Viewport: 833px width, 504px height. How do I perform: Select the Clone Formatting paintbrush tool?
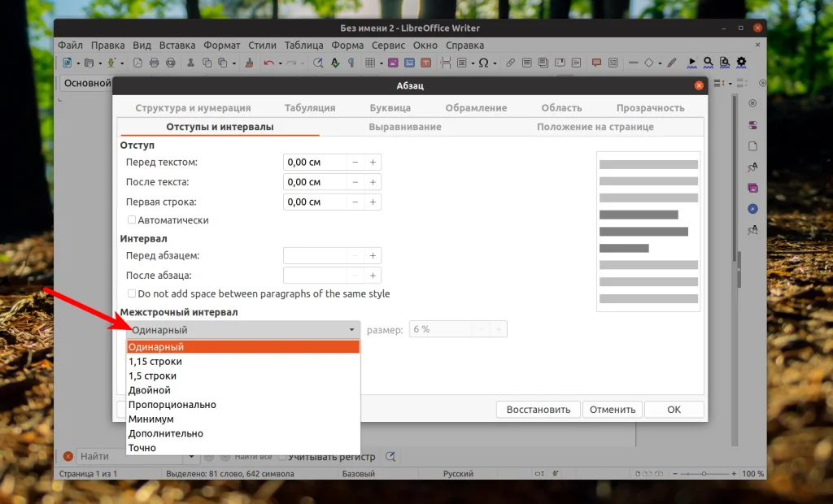(x=249, y=62)
